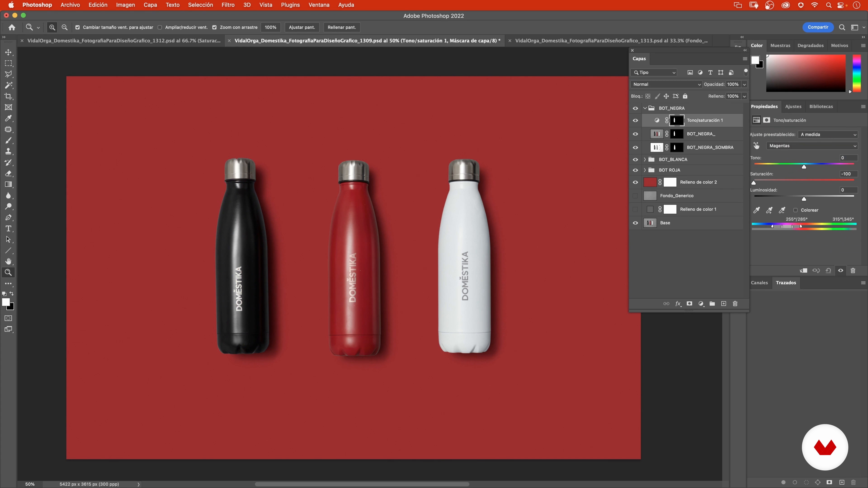
Task: Add a layer mask in Capas panel
Action: pos(689,304)
